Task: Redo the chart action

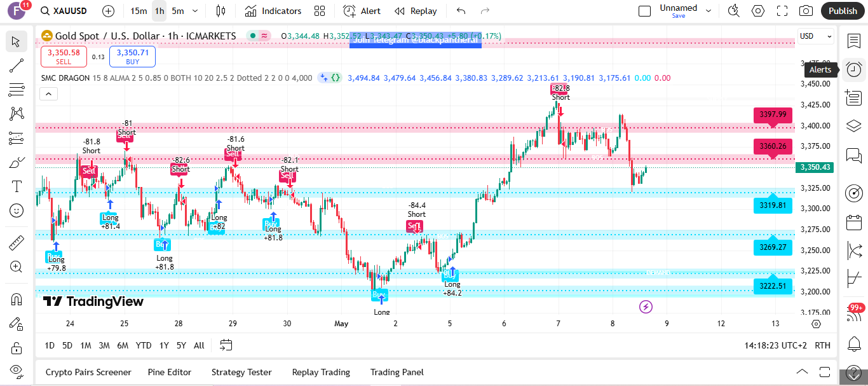Action: pos(485,11)
